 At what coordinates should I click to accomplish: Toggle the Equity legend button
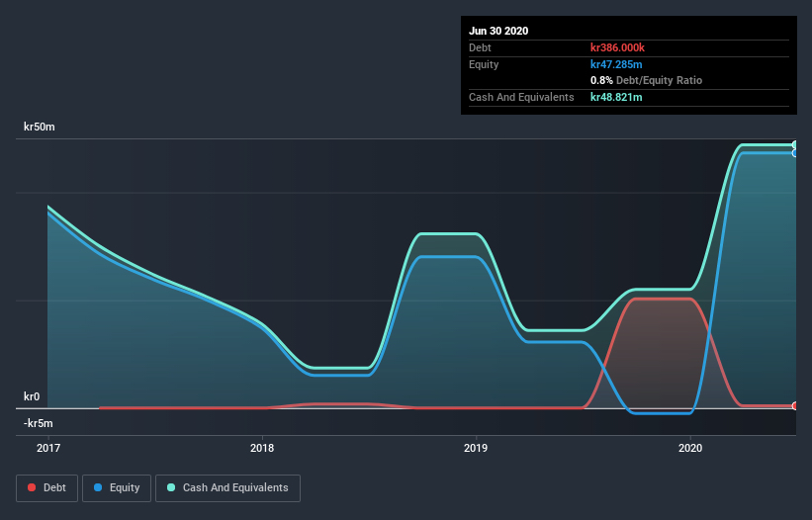117,488
